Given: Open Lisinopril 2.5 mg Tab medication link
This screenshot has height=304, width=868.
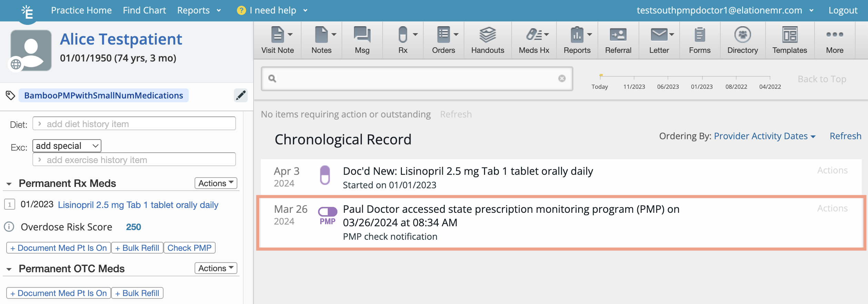Looking at the screenshot, I should pos(138,205).
